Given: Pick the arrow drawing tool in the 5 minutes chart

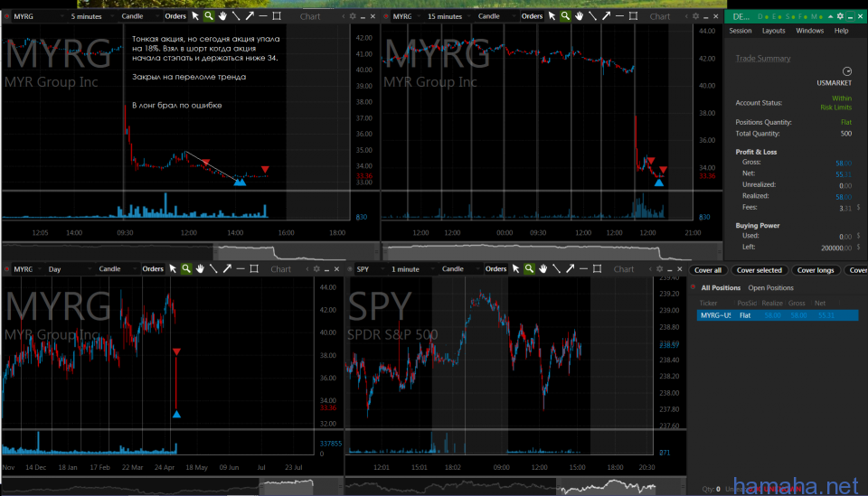Looking at the screenshot, I should (250, 16).
